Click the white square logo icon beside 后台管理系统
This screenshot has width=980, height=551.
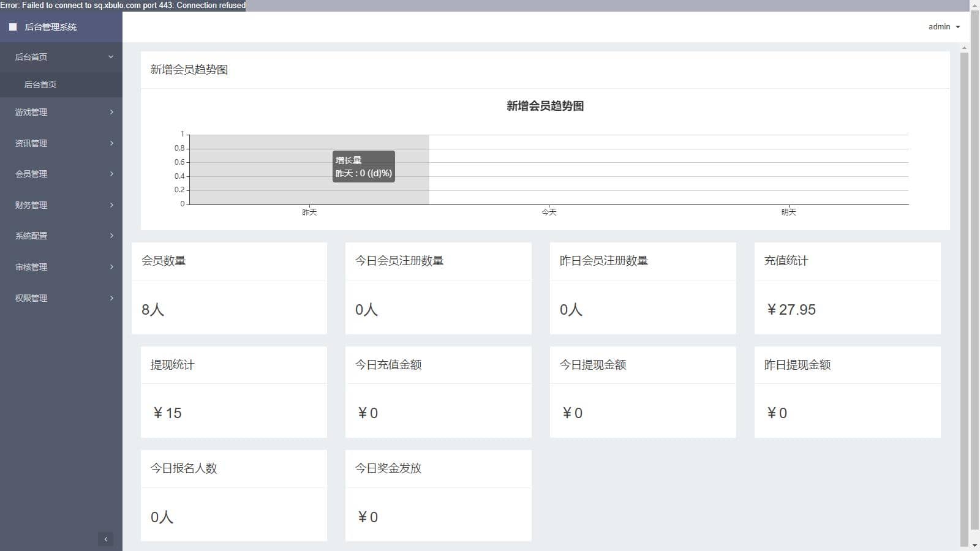click(13, 27)
